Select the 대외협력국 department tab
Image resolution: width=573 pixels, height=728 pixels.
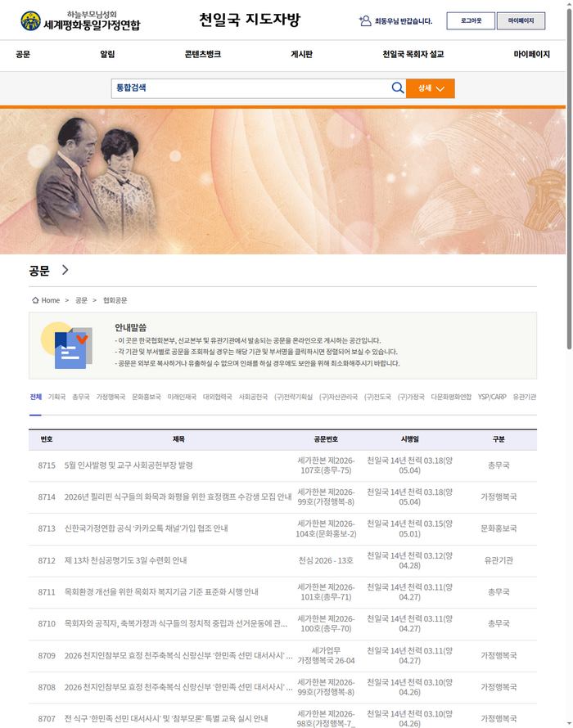coord(218,397)
